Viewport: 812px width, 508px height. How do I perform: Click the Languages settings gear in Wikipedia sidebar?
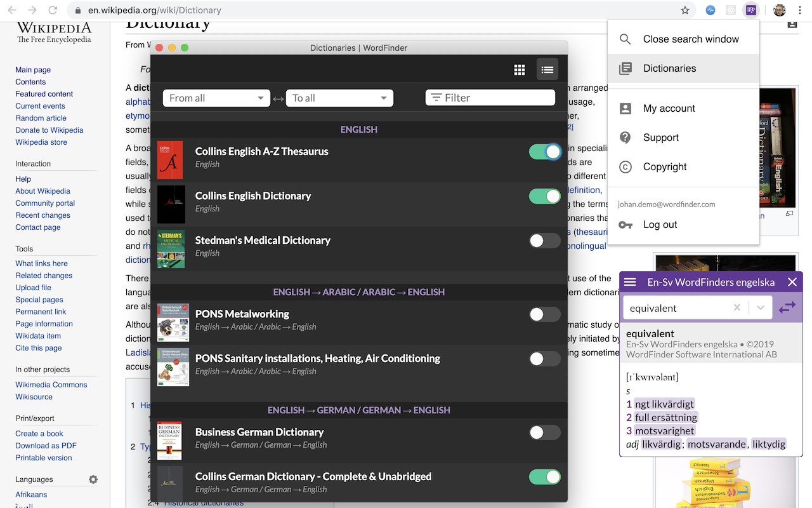pyautogui.click(x=93, y=479)
